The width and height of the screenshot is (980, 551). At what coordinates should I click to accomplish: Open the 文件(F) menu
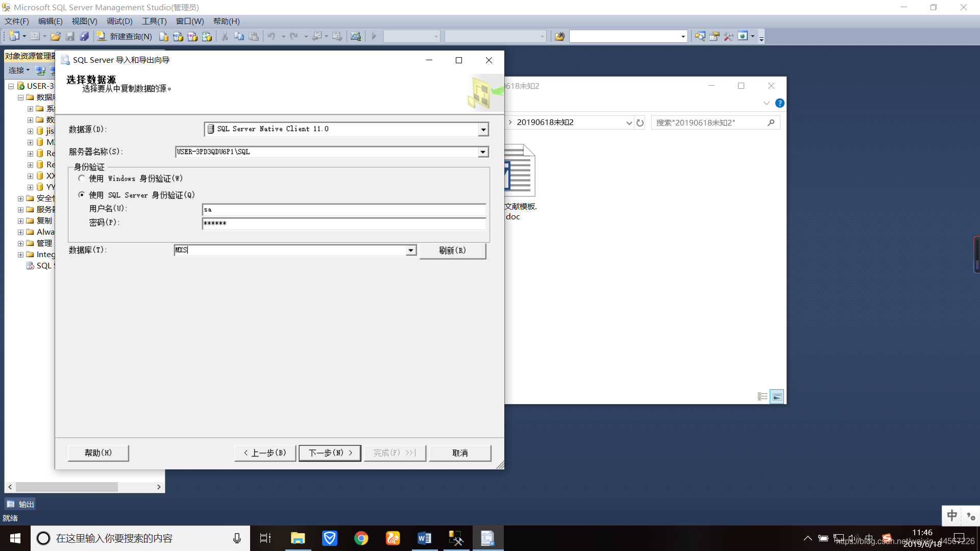[x=17, y=21]
